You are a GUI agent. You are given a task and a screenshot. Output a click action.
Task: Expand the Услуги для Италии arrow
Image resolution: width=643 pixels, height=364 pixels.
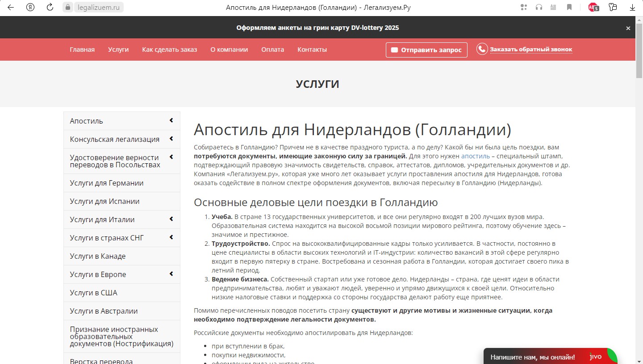click(x=171, y=219)
